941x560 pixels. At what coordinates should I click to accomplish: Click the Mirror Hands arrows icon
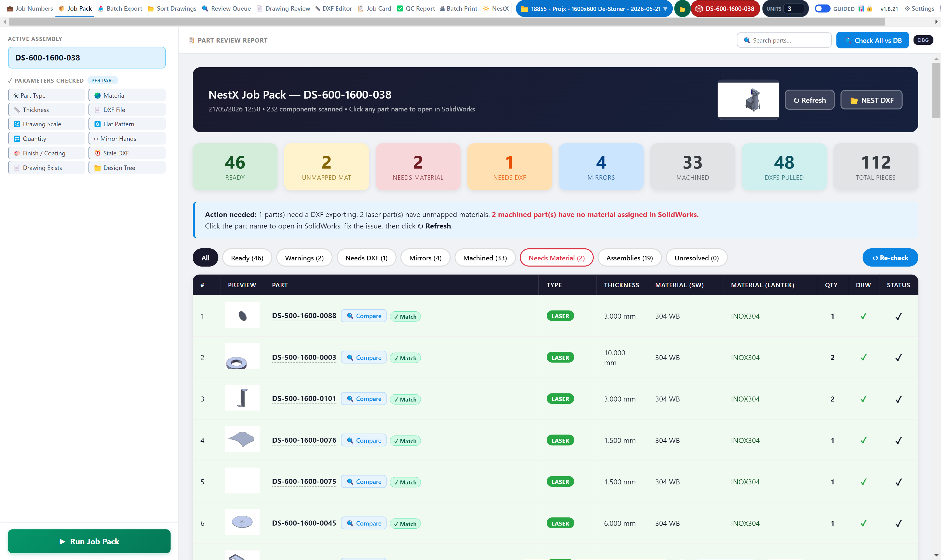click(x=96, y=139)
